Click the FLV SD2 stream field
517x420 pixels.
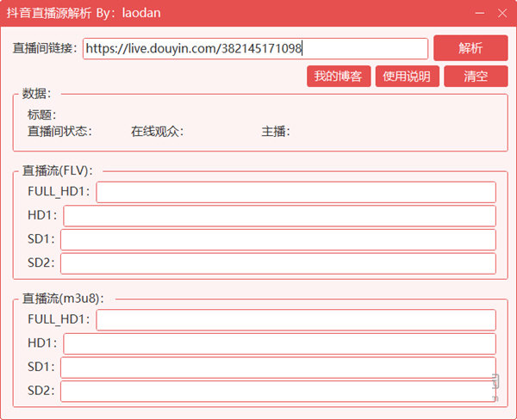tap(277, 263)
